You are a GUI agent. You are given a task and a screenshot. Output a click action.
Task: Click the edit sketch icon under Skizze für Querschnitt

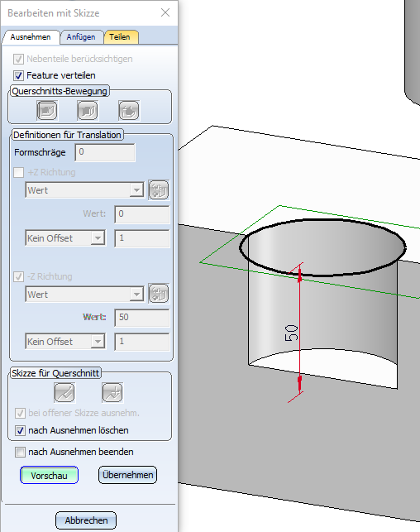click(x=64, y=392)
